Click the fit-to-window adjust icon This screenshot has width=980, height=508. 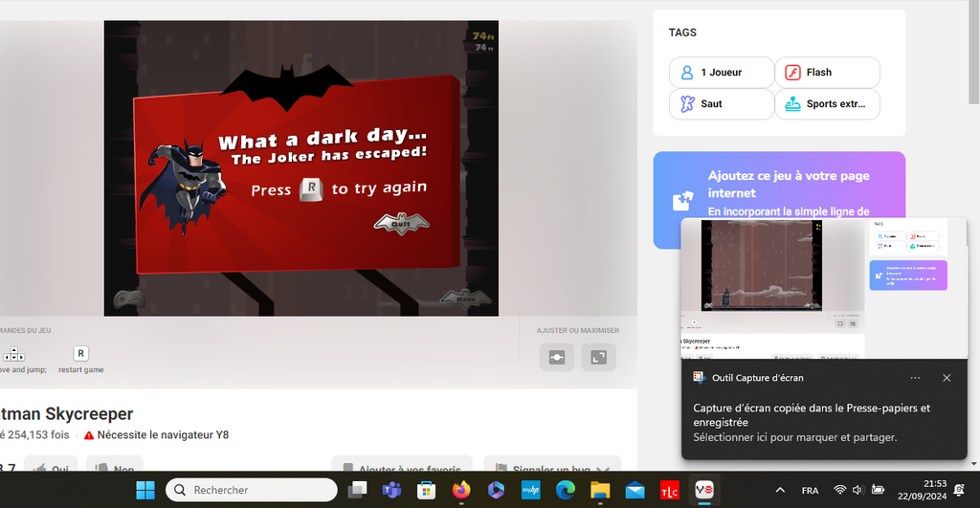pyautogui.click(x=557, y=358)
